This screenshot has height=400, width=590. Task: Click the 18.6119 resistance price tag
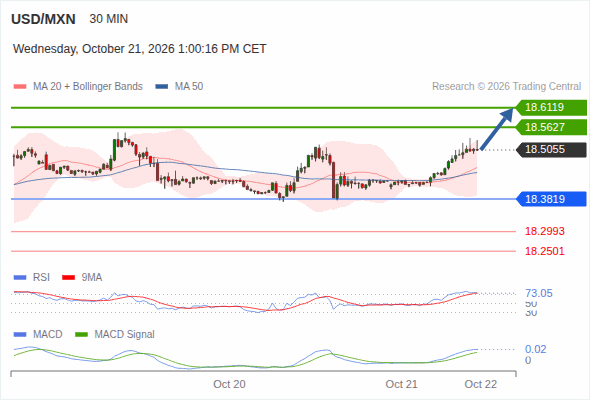pyautogui.click(x=551, y=108)
